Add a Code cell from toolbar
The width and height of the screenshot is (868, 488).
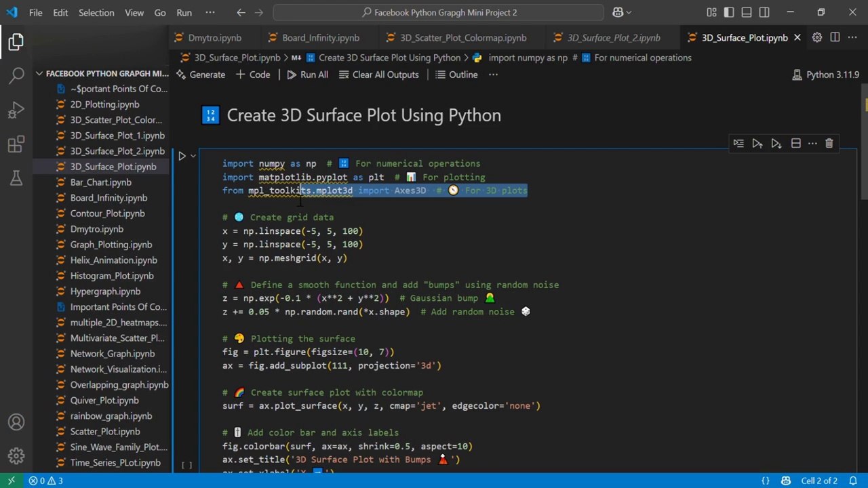(253, 75)
